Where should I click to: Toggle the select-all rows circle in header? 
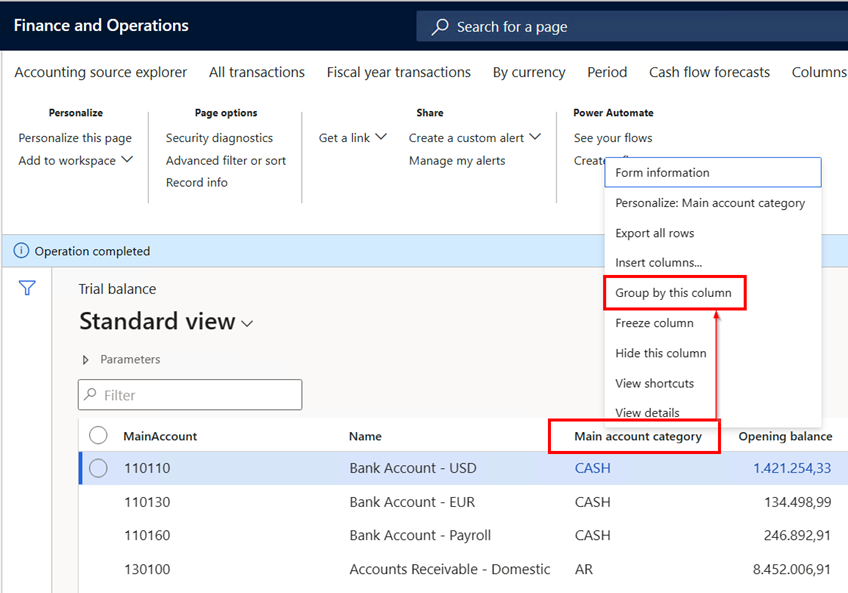click(98, 436)
